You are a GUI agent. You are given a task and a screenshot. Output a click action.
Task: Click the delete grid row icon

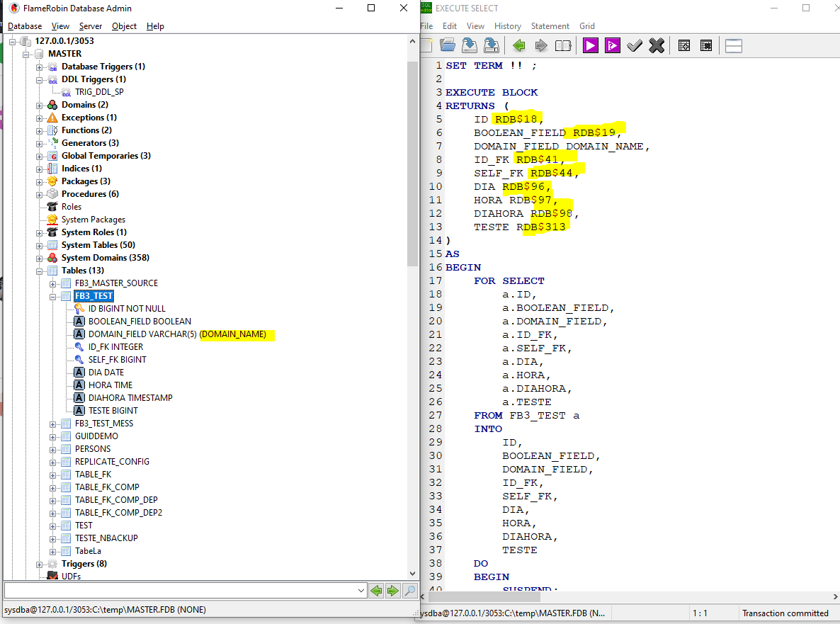[706, 45]
